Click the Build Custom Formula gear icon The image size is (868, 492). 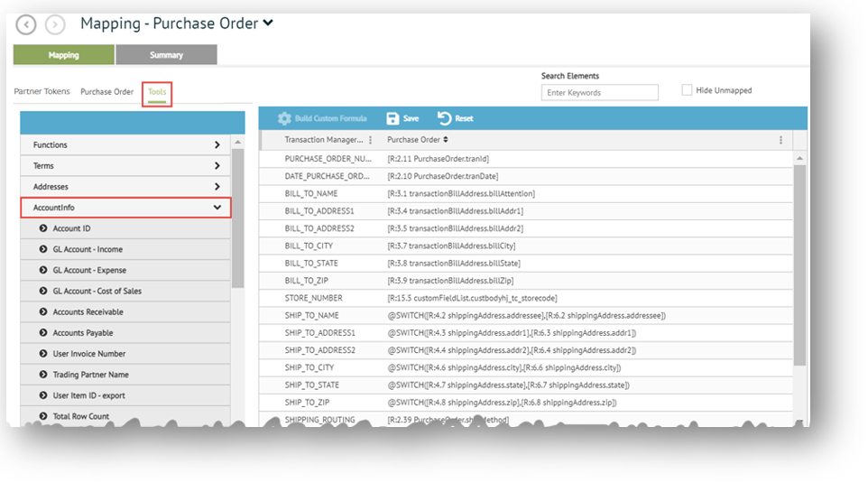click(284, 118)
